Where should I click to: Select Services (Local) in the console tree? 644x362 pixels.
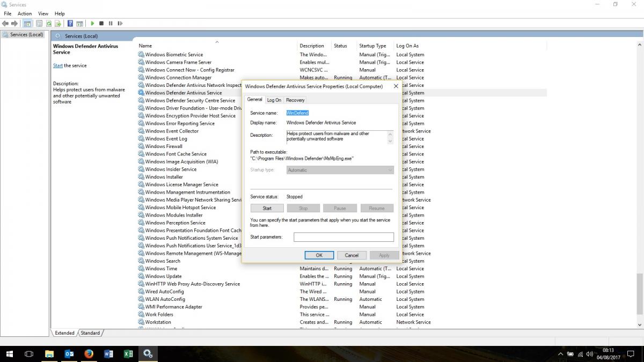coord(26,35)
